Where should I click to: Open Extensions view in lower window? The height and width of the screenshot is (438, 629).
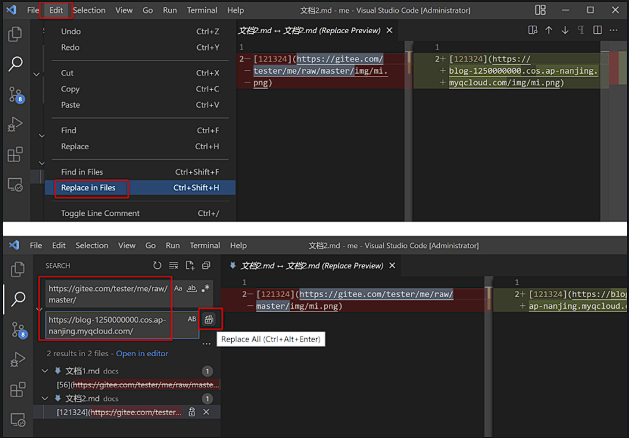[x=18, y=389]
